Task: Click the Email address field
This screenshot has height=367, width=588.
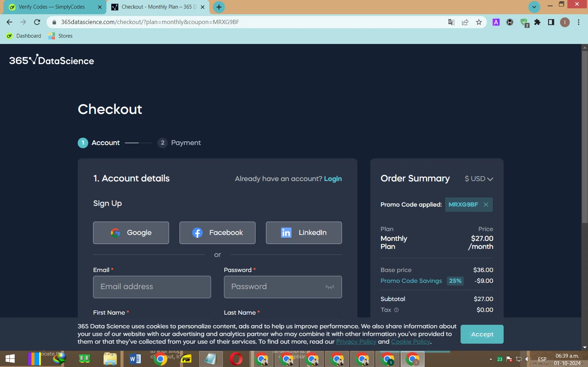Action: coord(152,287)
